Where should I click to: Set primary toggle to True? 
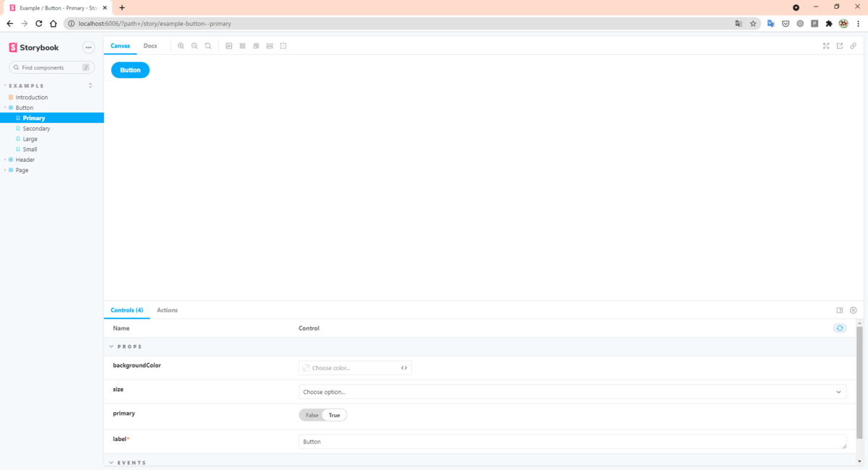[334, 415]
